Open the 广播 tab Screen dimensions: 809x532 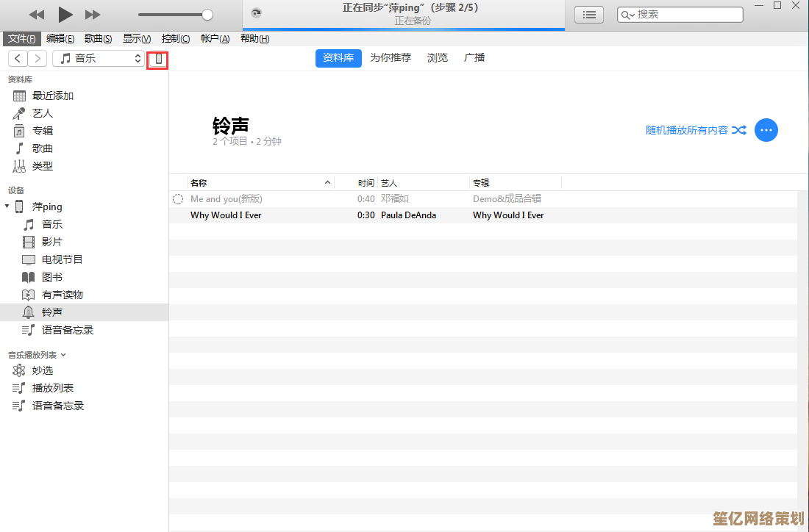tap(474, 58)
